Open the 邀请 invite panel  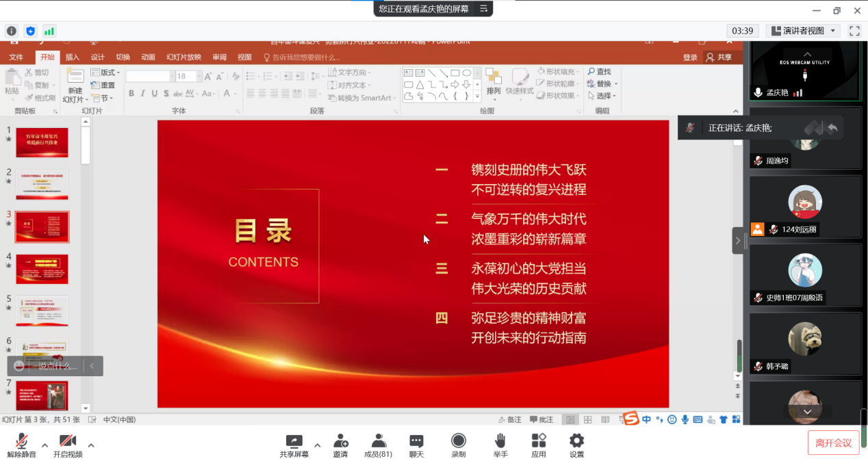pos(340,445)
